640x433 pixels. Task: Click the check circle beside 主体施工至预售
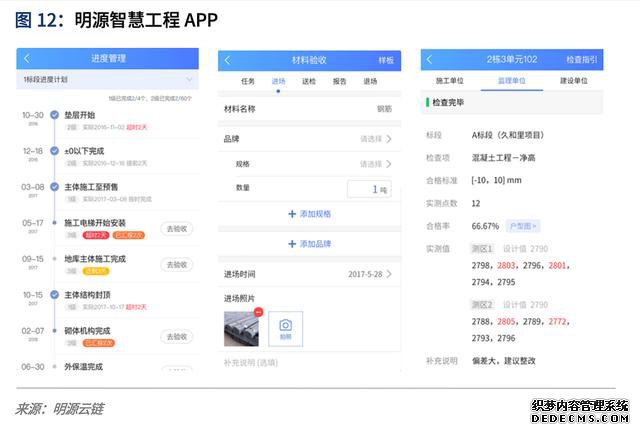[x=54, y=187]
